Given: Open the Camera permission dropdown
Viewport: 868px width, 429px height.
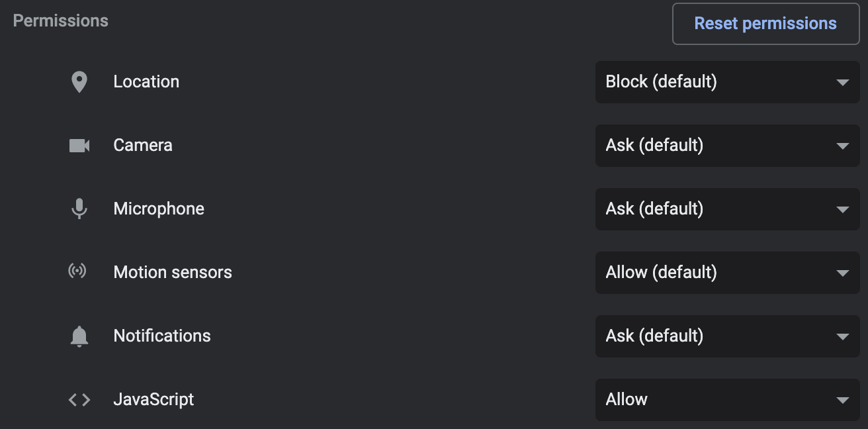Looking at the screenshot, I should (728, 146).
